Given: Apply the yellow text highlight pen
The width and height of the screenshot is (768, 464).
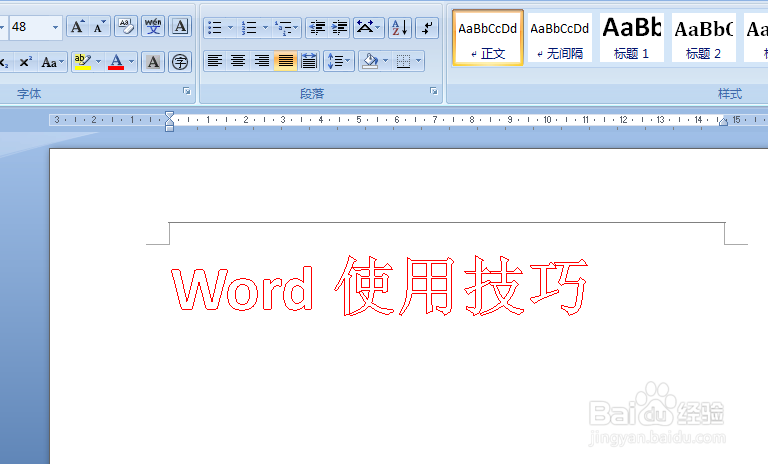Looking at the screenshot, I should coord(82,62).
